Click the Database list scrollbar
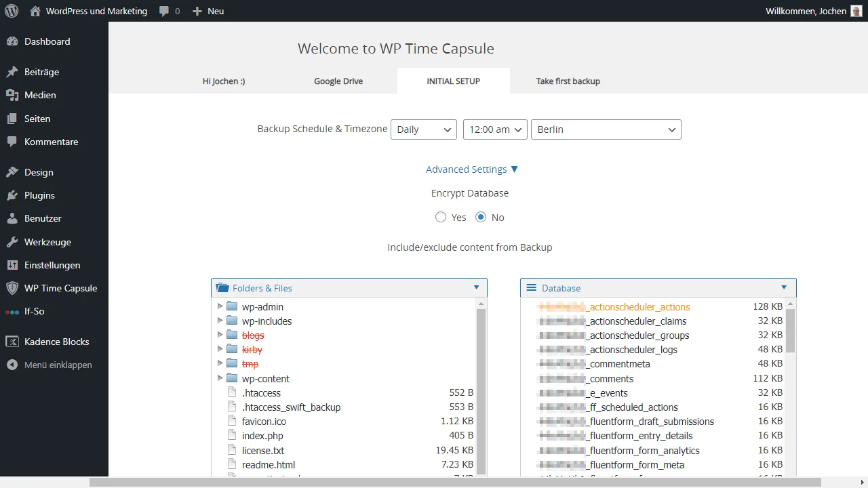Screen dimensions: 868x488 pos(791,332)
